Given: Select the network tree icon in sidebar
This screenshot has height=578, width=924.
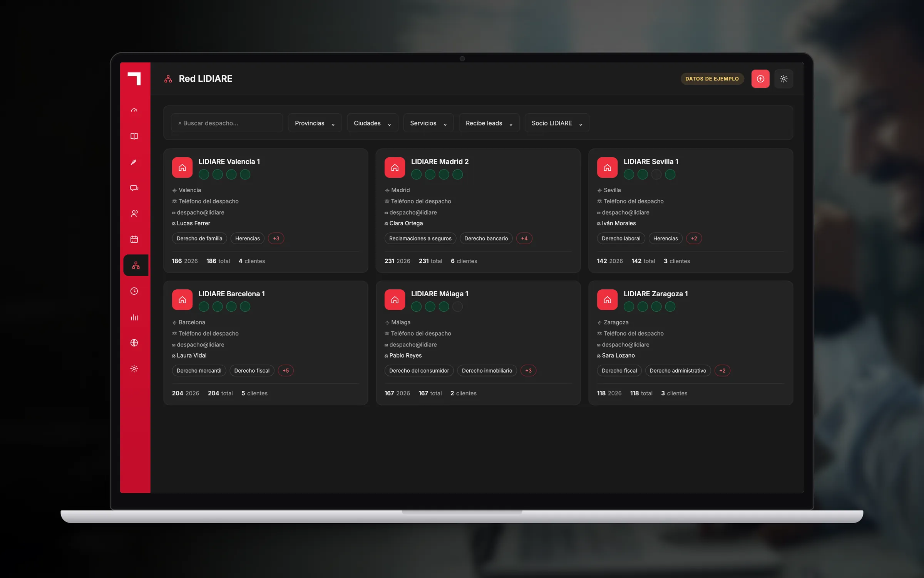Looking at the screenshot, I should click(x=136, y=265).
